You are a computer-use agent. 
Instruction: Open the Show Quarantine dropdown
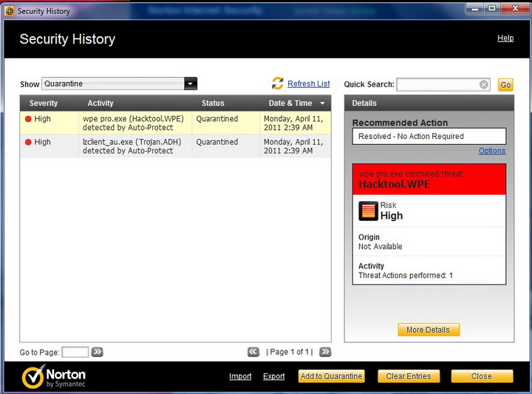coord(191,84)
